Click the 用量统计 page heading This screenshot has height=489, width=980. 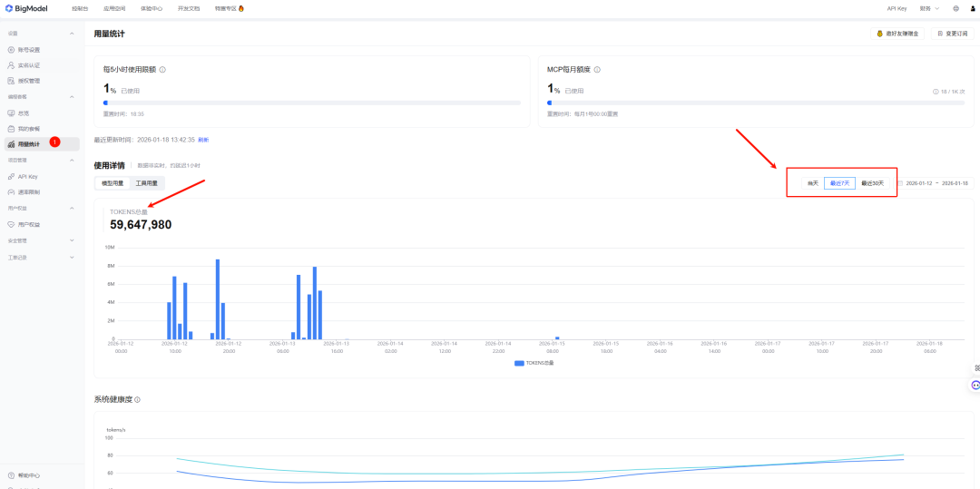pyautogui.click(x=109, y=34)
